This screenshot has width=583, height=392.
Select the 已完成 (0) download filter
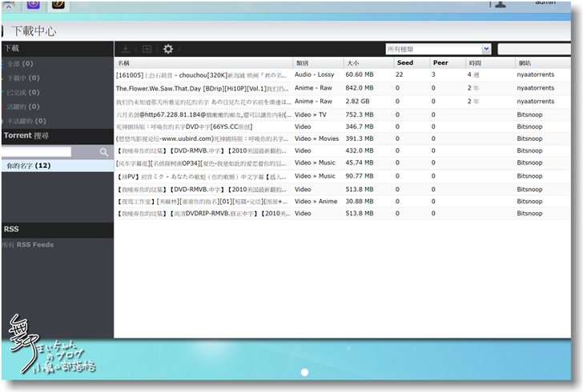click(x=23, y=92)
